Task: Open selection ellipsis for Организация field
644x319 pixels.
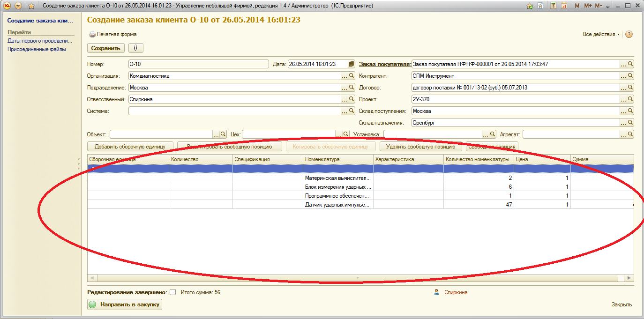Action: (x=344, y=76)
